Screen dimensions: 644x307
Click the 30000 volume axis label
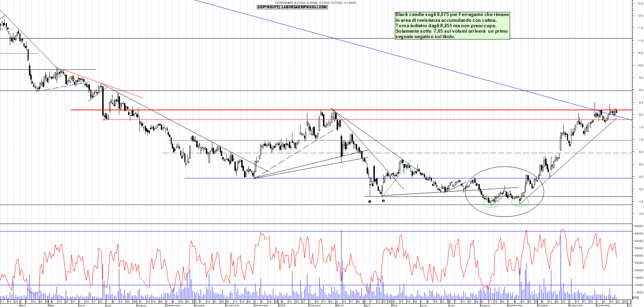click(x=639, y=256)
